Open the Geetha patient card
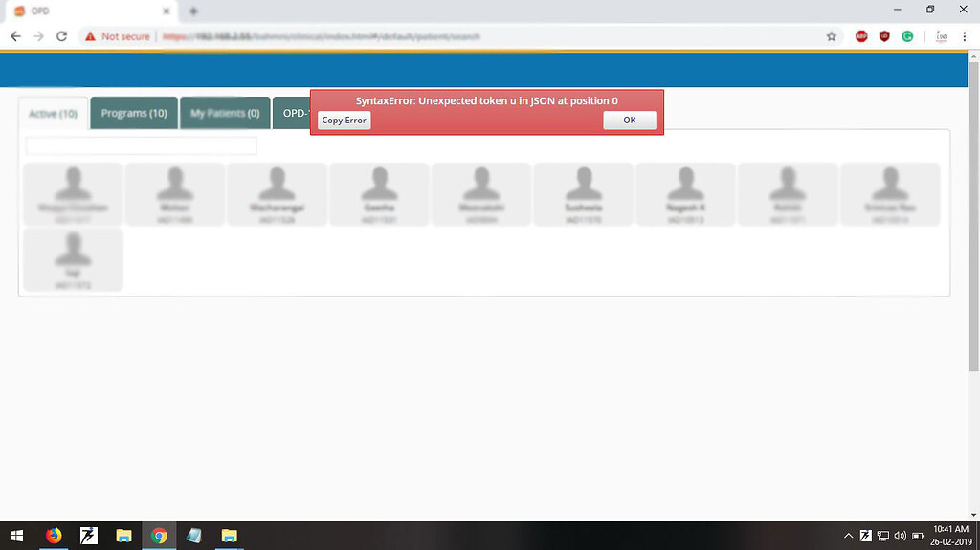The image size is (980, 550). click(379, 194)
